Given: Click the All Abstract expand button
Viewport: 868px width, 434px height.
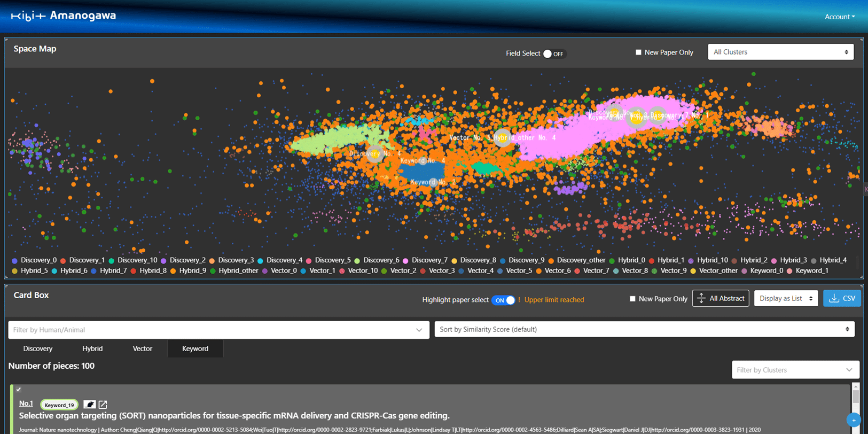Looking at the screenshot, I should [x=721, y=298].
